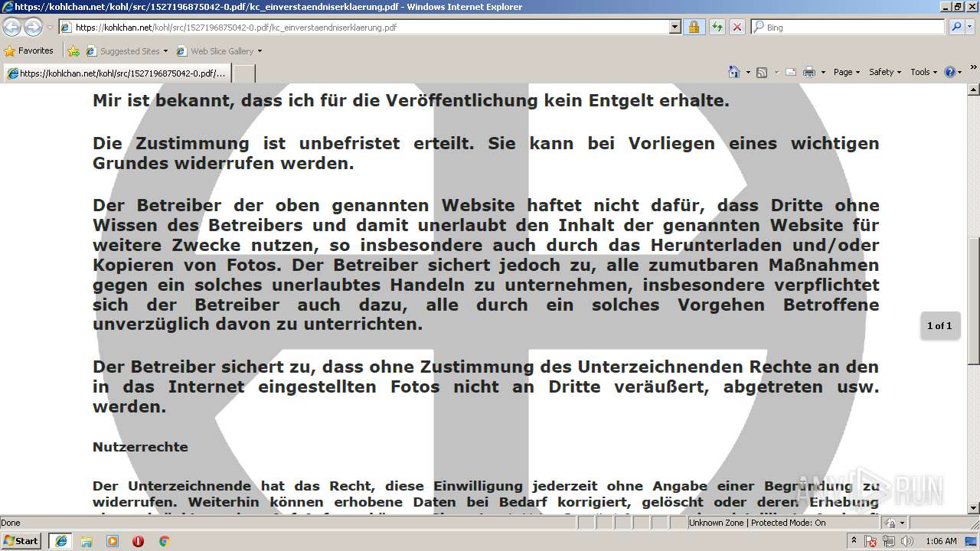Stop loading with the red X icon

[x=737, y=28]
